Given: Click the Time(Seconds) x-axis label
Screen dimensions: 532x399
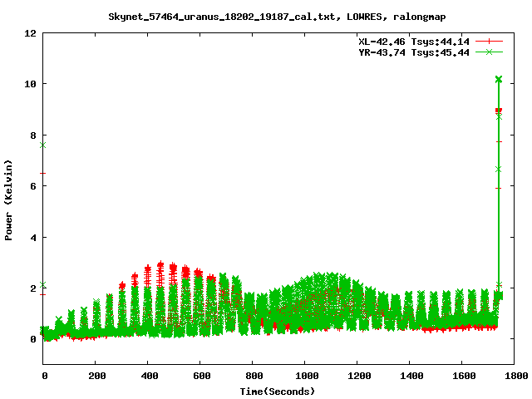Looking at the screenshot, I should 278,392.
